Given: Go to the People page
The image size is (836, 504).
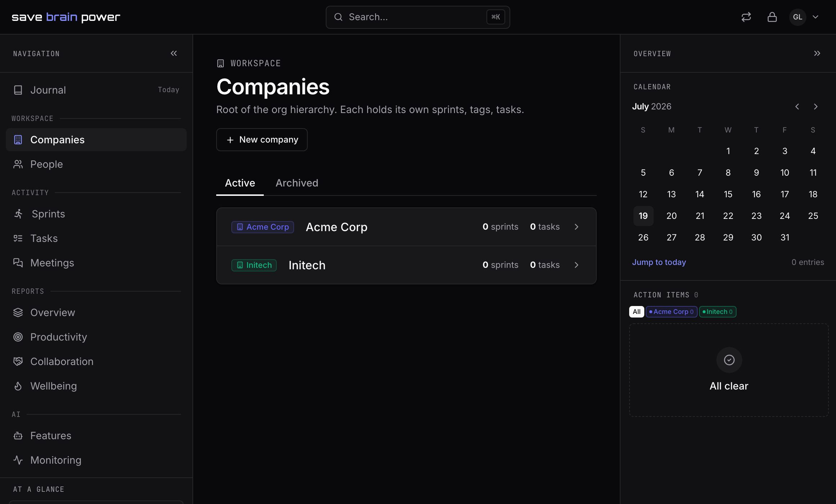Looking at the screenshot, I should tap(96, 164).
